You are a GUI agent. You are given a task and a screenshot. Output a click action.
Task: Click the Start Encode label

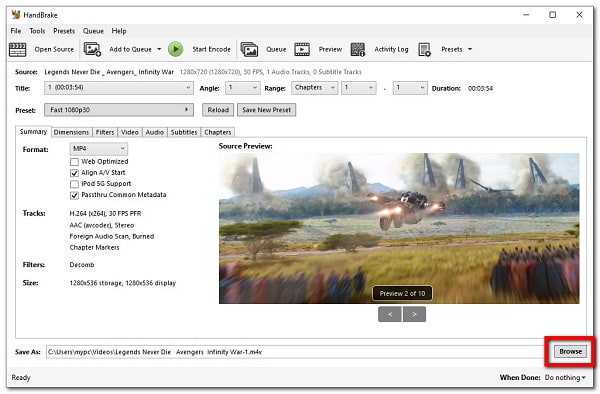coord(211,49)
